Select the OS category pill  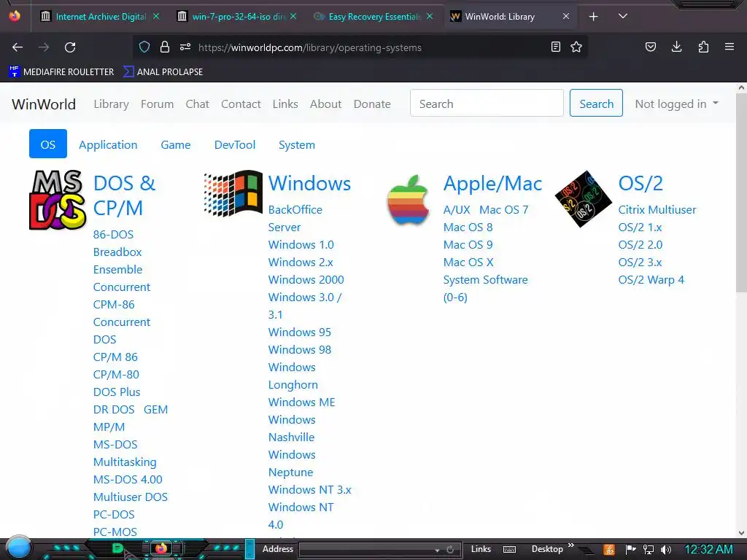click(48, 144)
